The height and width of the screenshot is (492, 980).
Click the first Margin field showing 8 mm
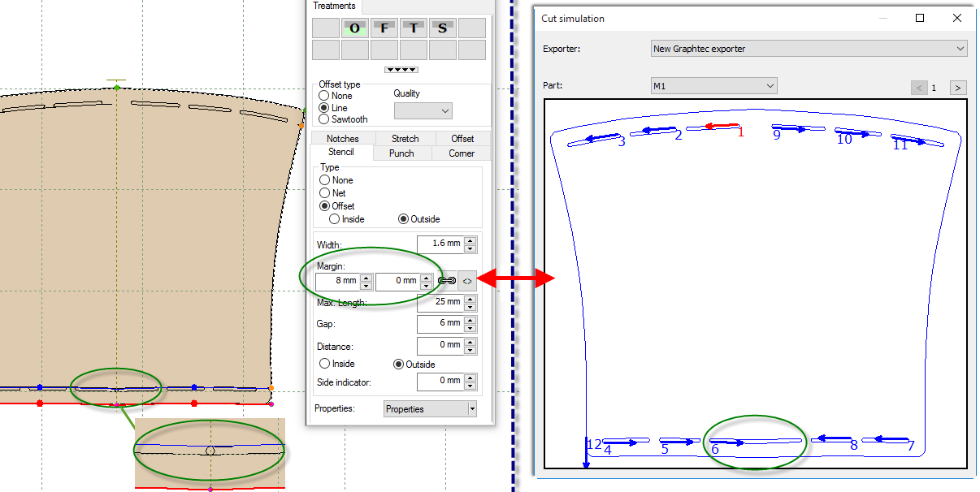coord(337,281)
